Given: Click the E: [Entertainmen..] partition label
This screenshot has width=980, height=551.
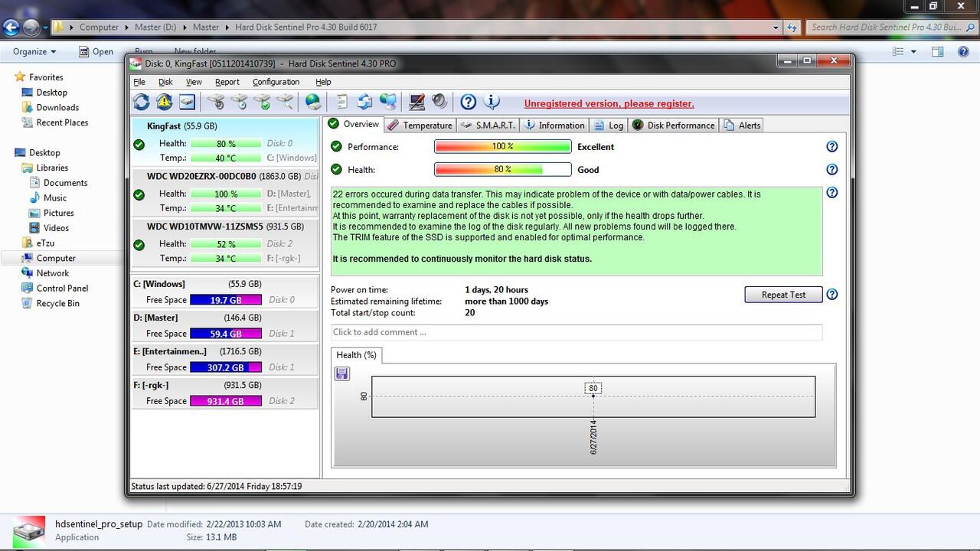Looking at the screenshot, I should [170, 351].
